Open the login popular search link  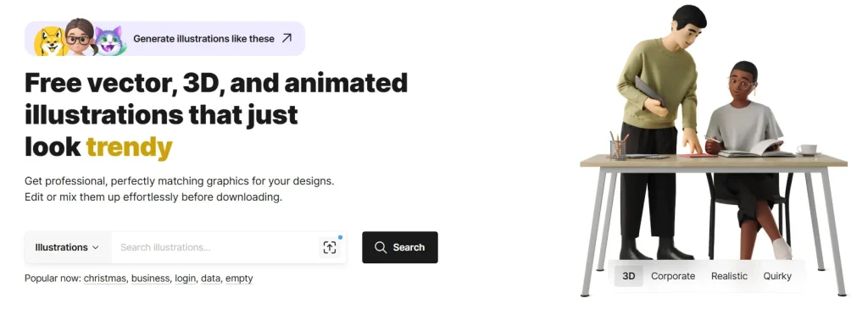pyautogui.click(x=185, y=279)
